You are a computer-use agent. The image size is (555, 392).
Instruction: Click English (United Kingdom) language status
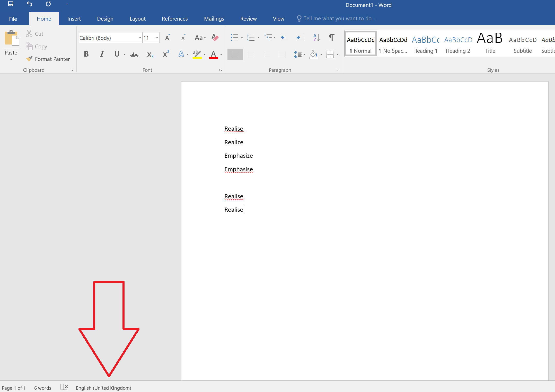[103, 388]
